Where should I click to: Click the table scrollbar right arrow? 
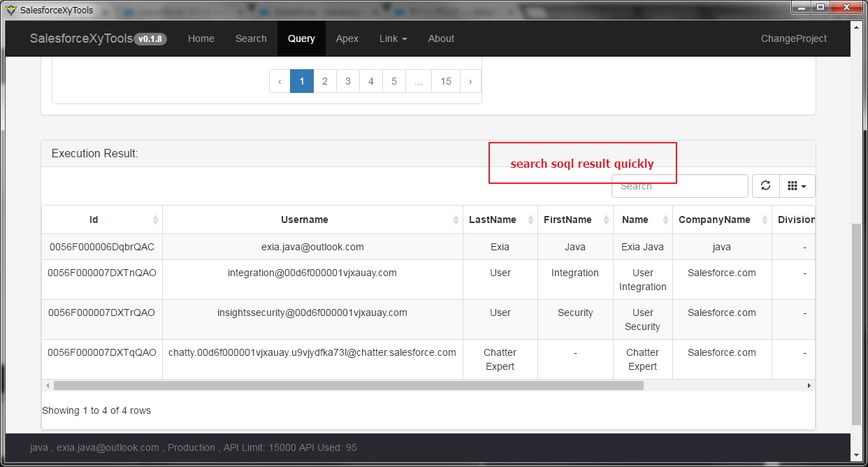click(x=809, y=385)
